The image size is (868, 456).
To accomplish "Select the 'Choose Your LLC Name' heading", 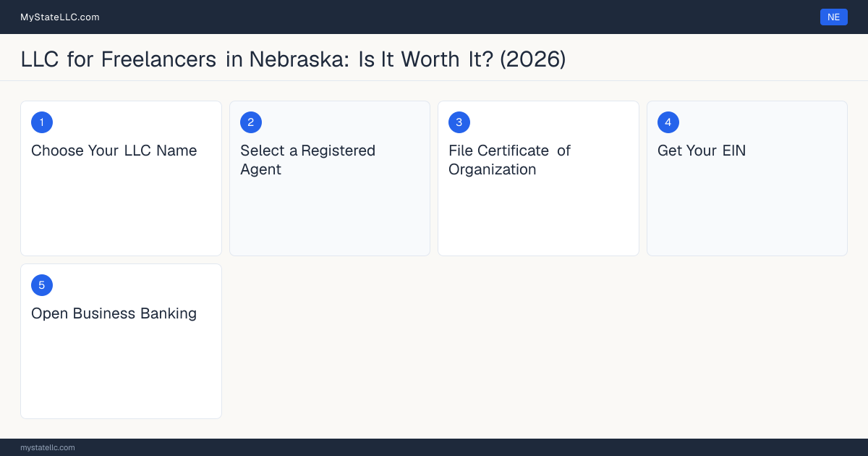I will click(x=114, y=151).
